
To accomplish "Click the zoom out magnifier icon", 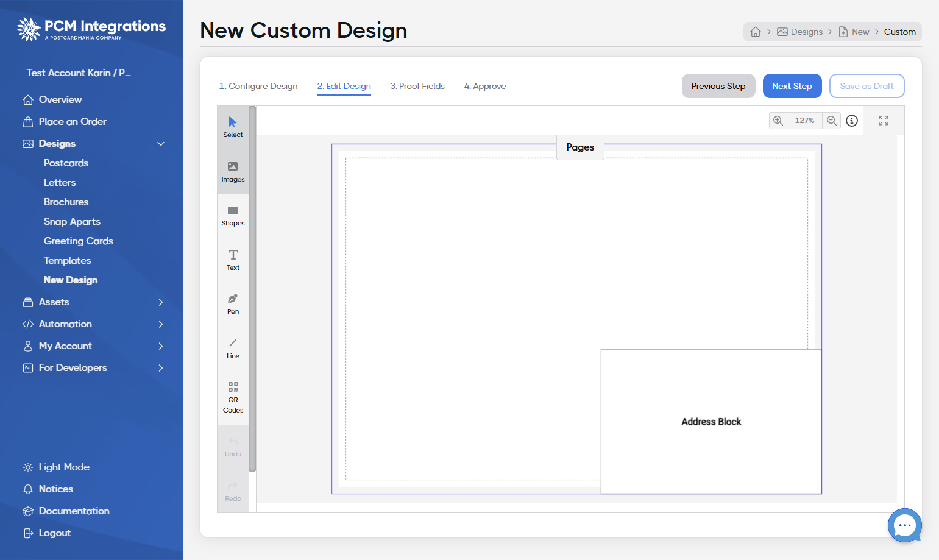I will click(832, 121).
